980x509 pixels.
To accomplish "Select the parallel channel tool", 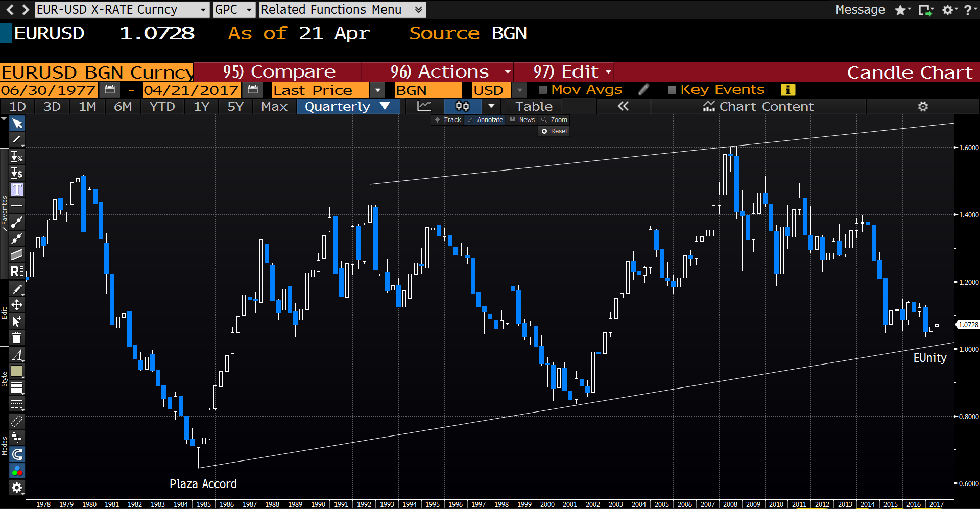I will 17,255.
